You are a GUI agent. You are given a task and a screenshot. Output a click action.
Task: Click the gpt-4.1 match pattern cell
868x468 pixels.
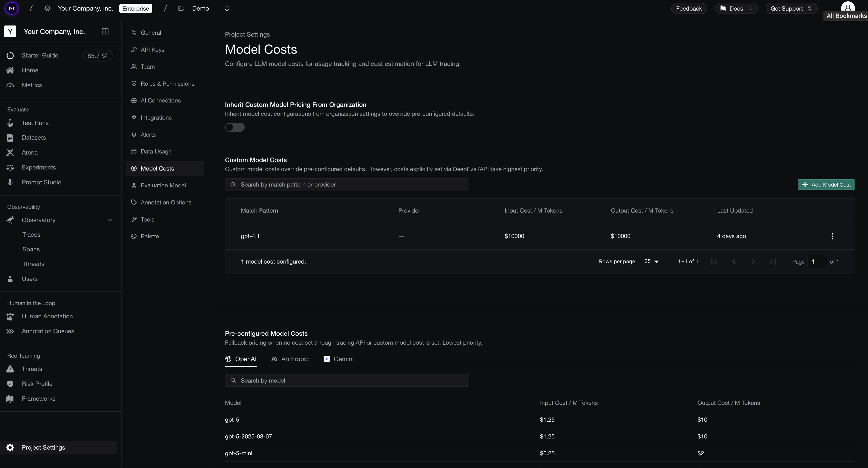pos(250,236)
